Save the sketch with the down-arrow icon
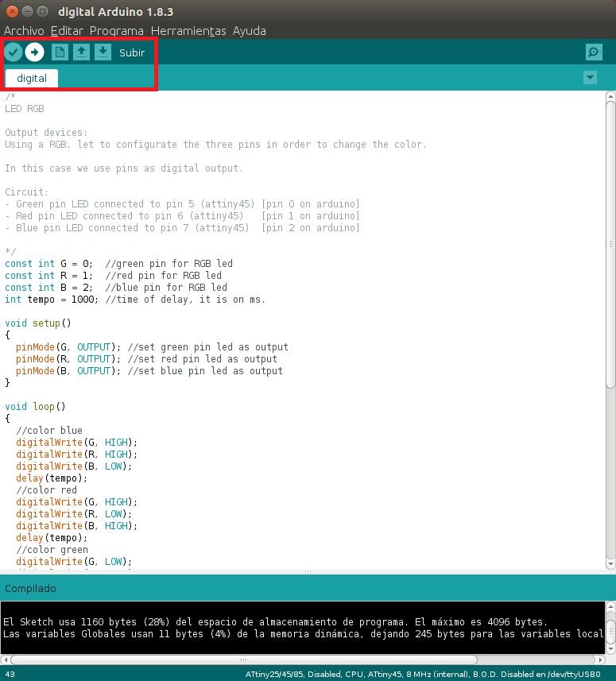 (x=103, y=52)
